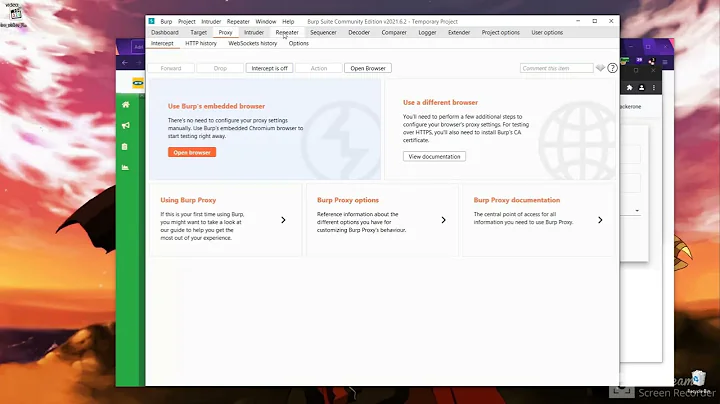720x404 pixels.
Task: Open the Sequencer tab
Action: 323,33
